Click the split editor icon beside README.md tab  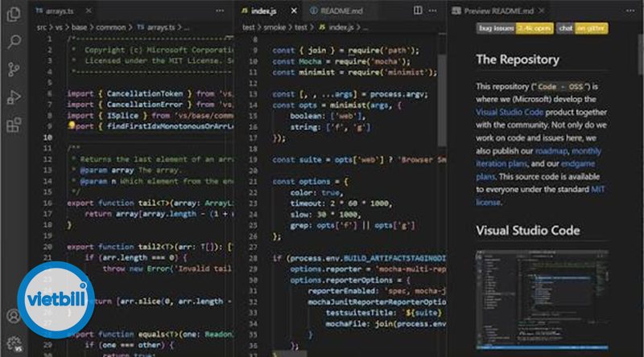click(x=417, y=10)
